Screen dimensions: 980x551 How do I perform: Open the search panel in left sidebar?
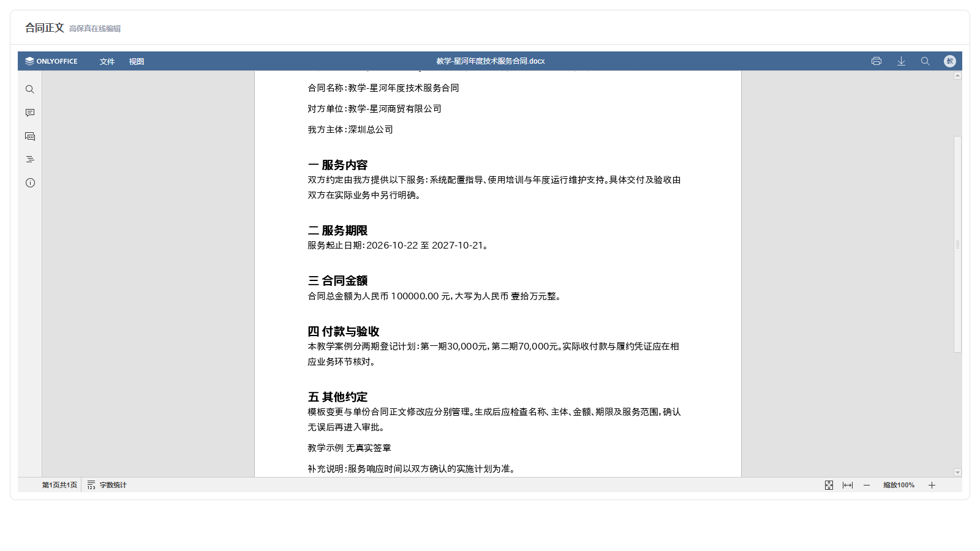[x=29, y=89]
